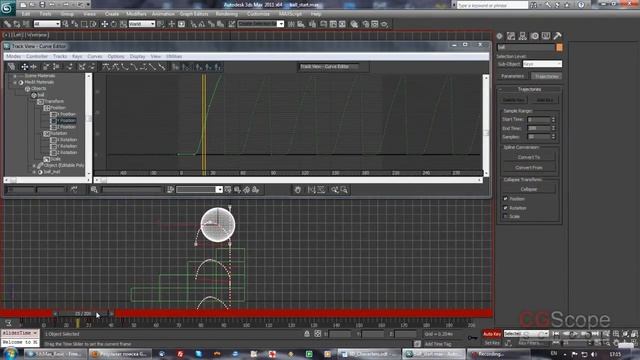Click the Material Editor icon in main toolbar

click(354, 24)
